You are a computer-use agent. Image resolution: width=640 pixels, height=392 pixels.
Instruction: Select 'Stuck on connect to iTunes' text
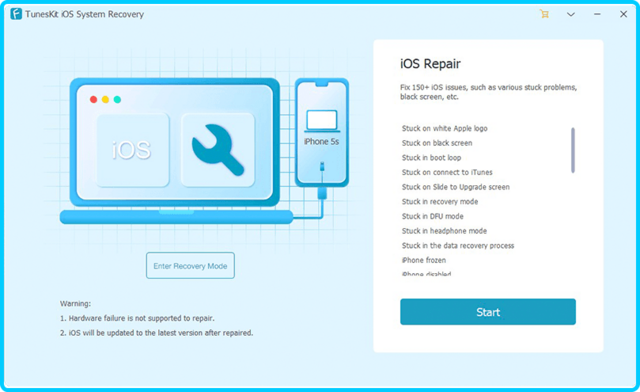click(x=447, y=172)
